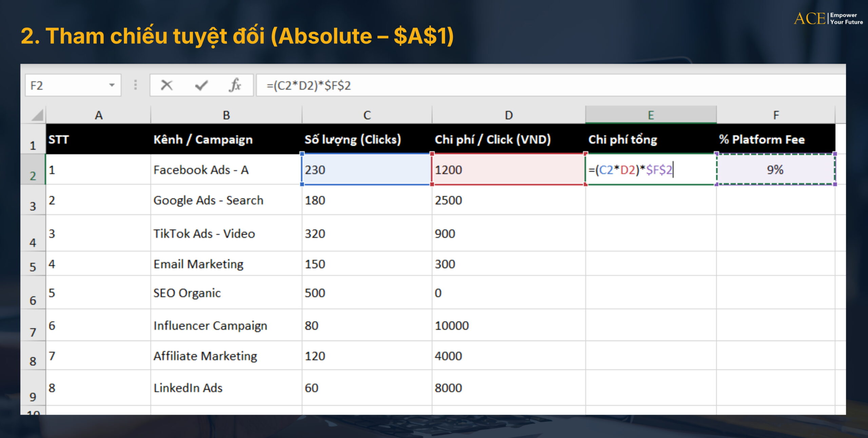Viewport: 868px width, 438px height.
Task: Select column F header
Action: click(776, 115)
